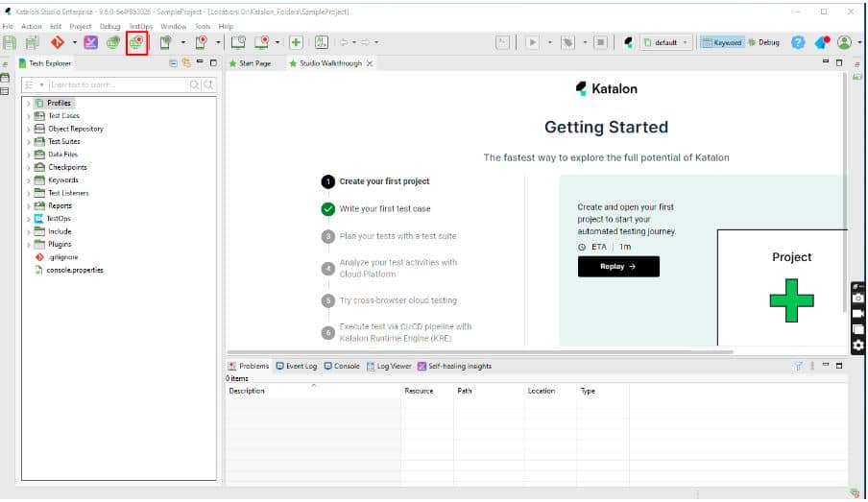Switch to the Self-healing Insights tab
The height and width of the screenshot is (502, 868).
pyautogui.click(x=454, y=366)
